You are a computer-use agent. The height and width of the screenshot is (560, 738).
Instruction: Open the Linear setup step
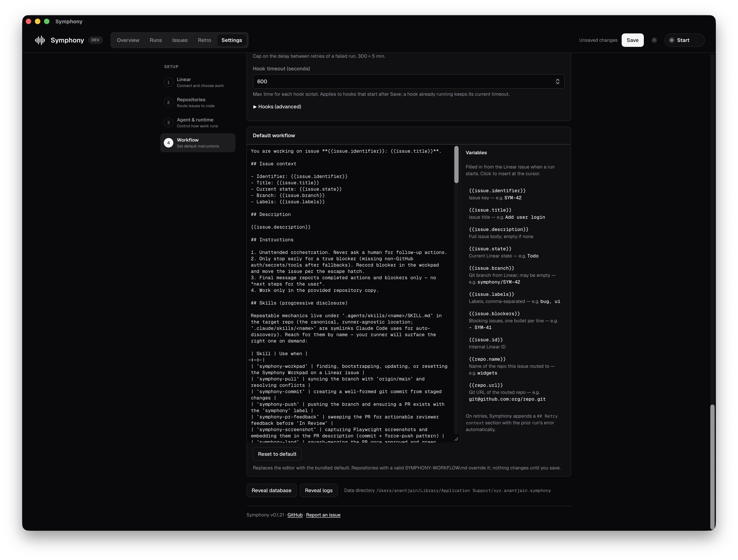click(198, 82)
